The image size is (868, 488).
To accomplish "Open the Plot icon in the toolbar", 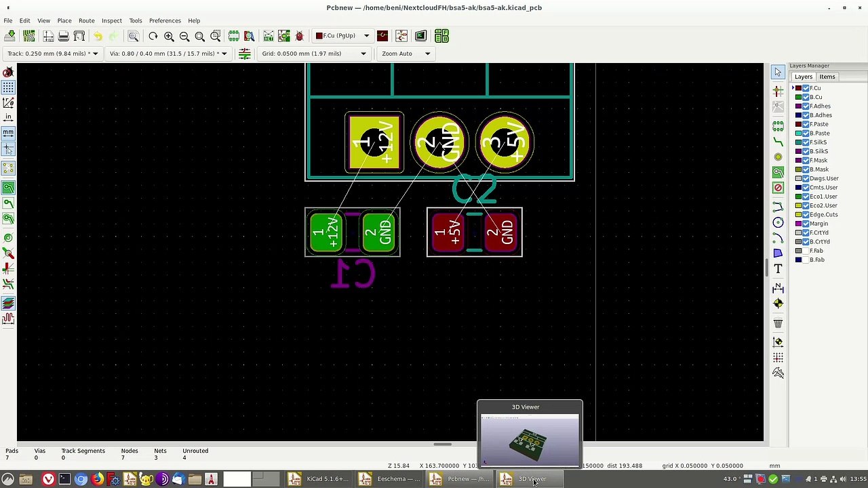I will [79, 36].
